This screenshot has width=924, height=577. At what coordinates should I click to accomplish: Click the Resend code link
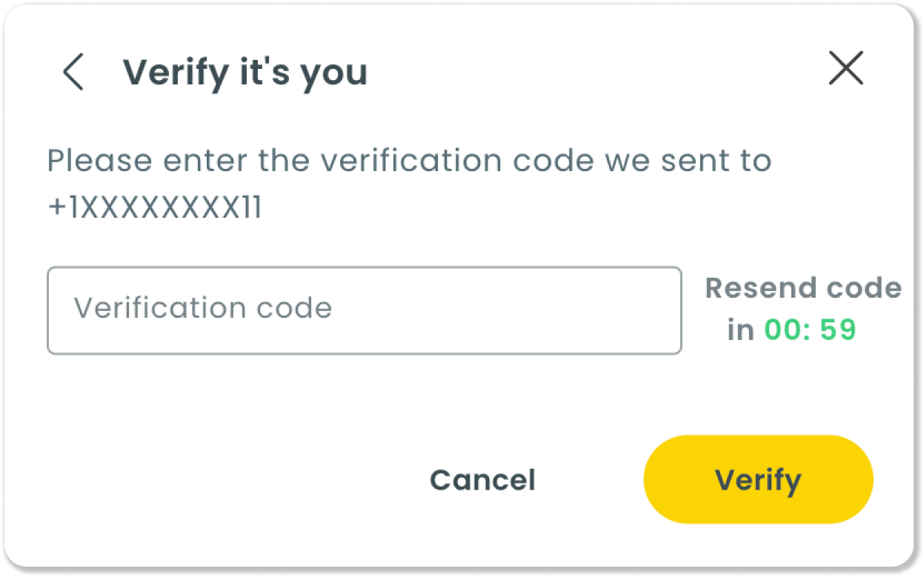803,288
